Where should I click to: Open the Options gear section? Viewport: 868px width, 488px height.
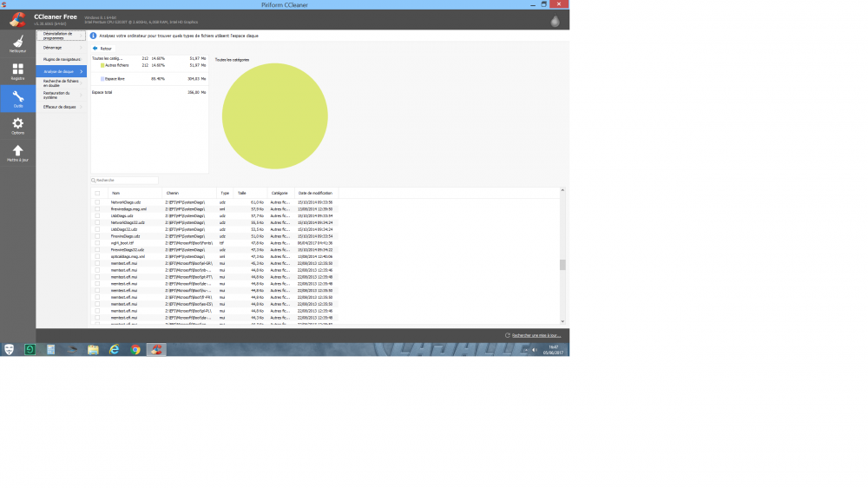(17, 126)
